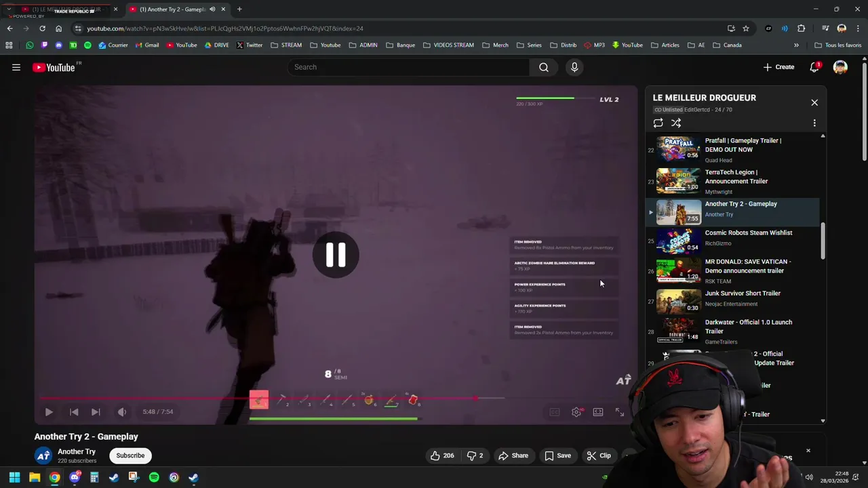
Task: Toggle theater mode in the player
Action: [598, 411]
